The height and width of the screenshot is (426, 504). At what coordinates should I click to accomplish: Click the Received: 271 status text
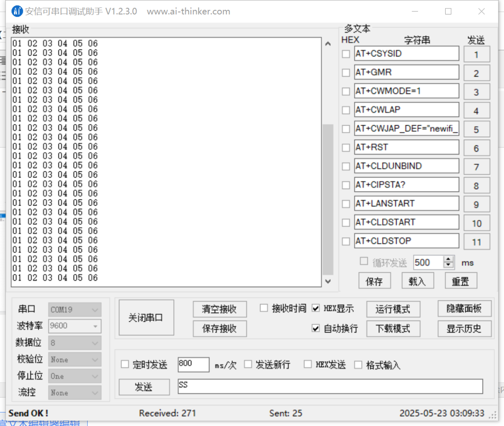pos(168,413)
